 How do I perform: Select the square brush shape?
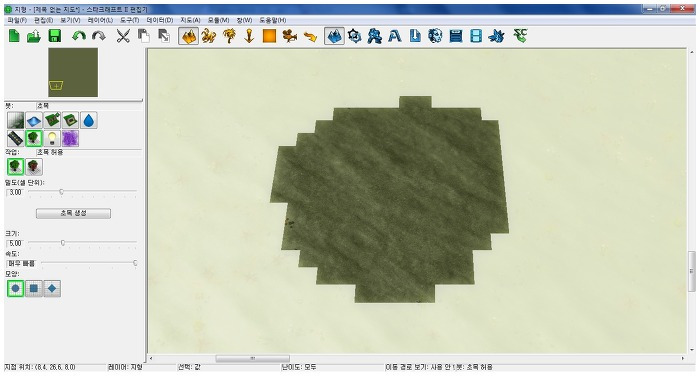click(34, 288)
